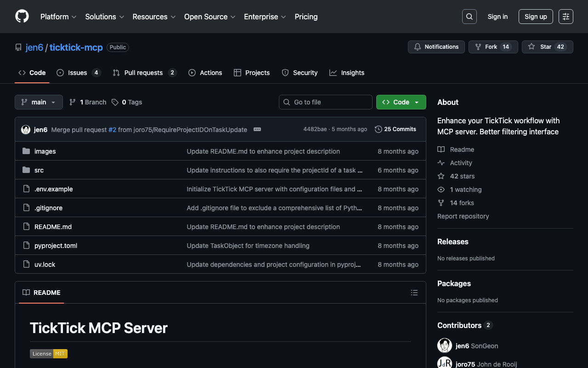Open the README outline list icon
This screenshot has width=588, height=368.
(414, 293)
